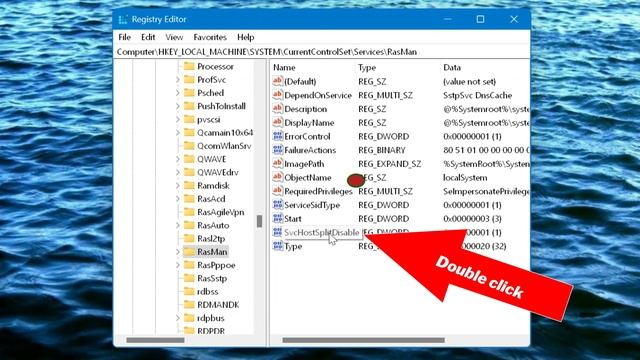Select the Psched folder icon
Viewport: 640px width, 360px height.
click(189, 93)
